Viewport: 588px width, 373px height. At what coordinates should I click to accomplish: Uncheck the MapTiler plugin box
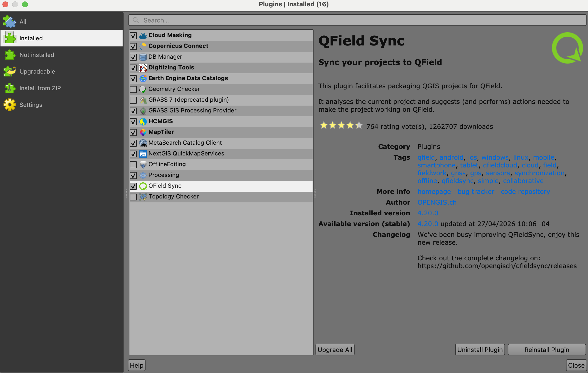click(x=133, y=132)
